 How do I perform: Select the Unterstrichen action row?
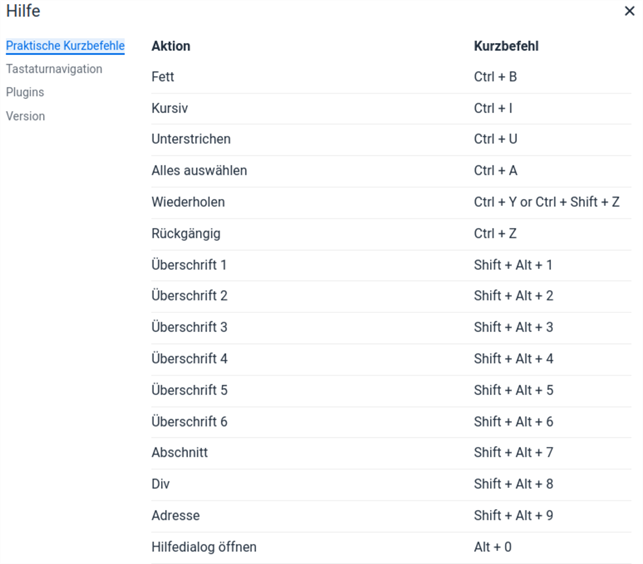point(191,139)
